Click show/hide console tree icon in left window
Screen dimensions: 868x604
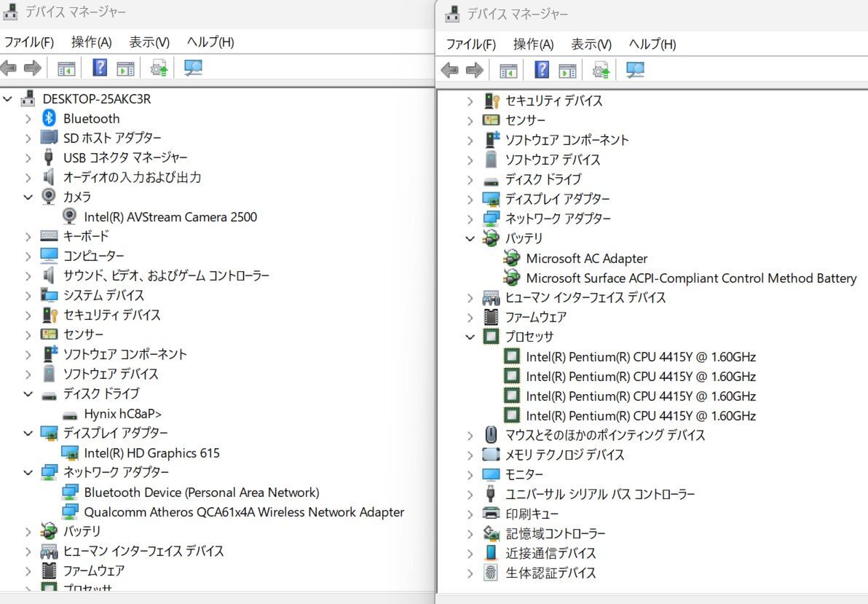pos(66,68)
